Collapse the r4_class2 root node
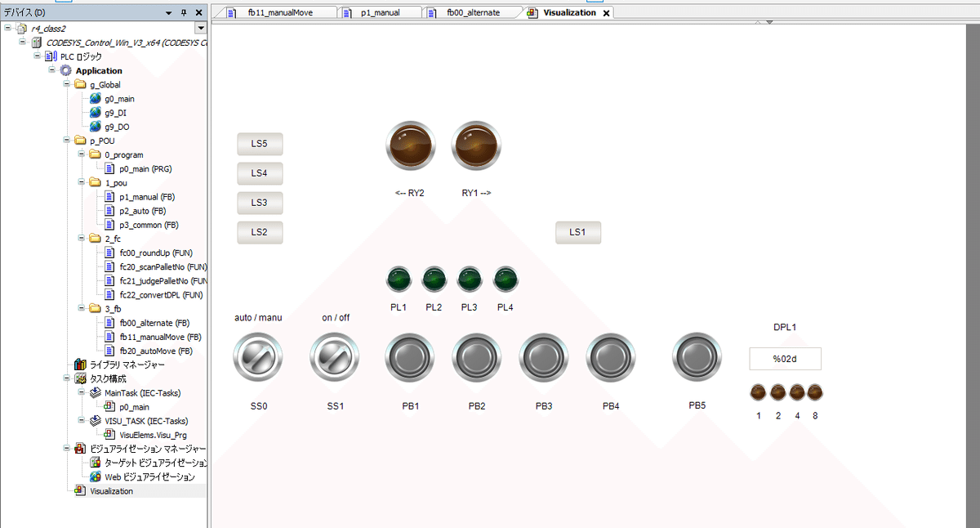This screenshot has width=980, height=528. coord(8,29)
